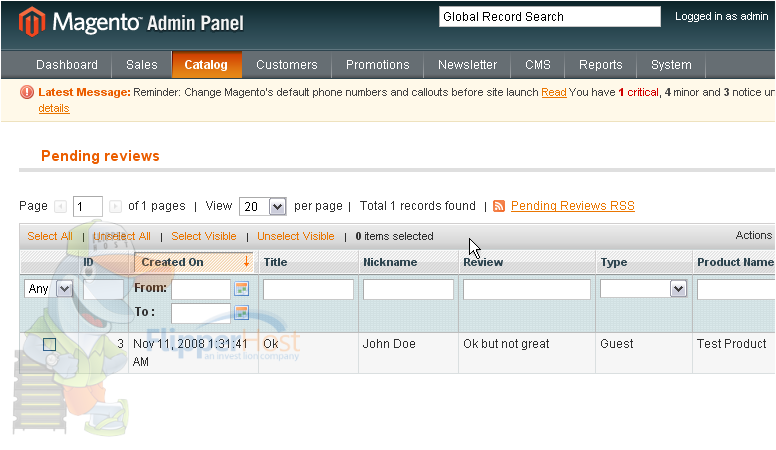Open the Type filter dropdown
This screenshot has height=450, width=776.
pos(643,289)
